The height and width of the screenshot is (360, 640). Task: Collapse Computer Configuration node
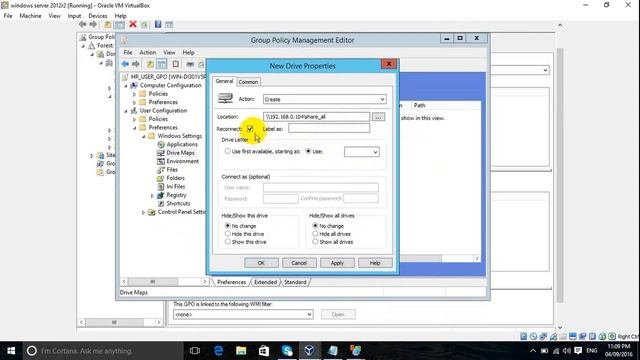126,86
